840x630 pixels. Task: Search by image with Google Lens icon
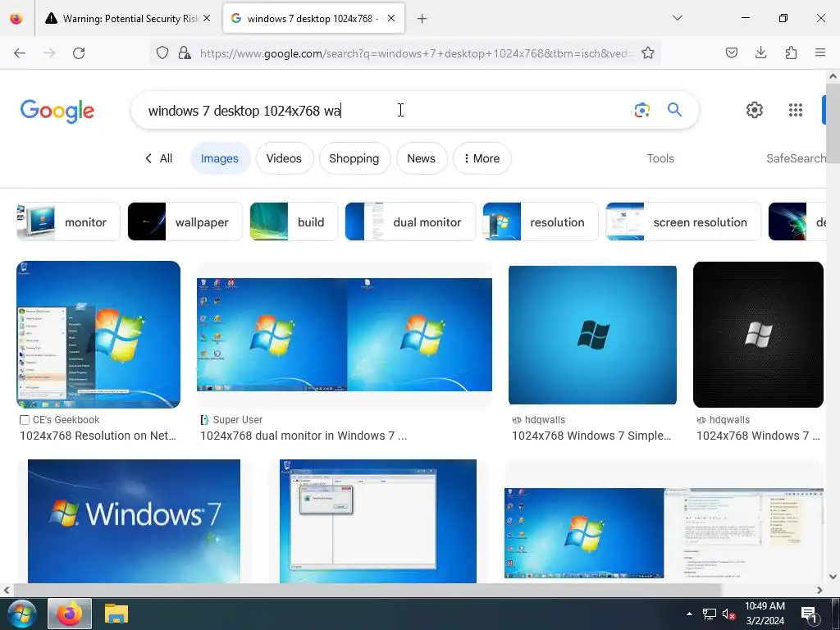pyautogui.click(x=641, y=110)
